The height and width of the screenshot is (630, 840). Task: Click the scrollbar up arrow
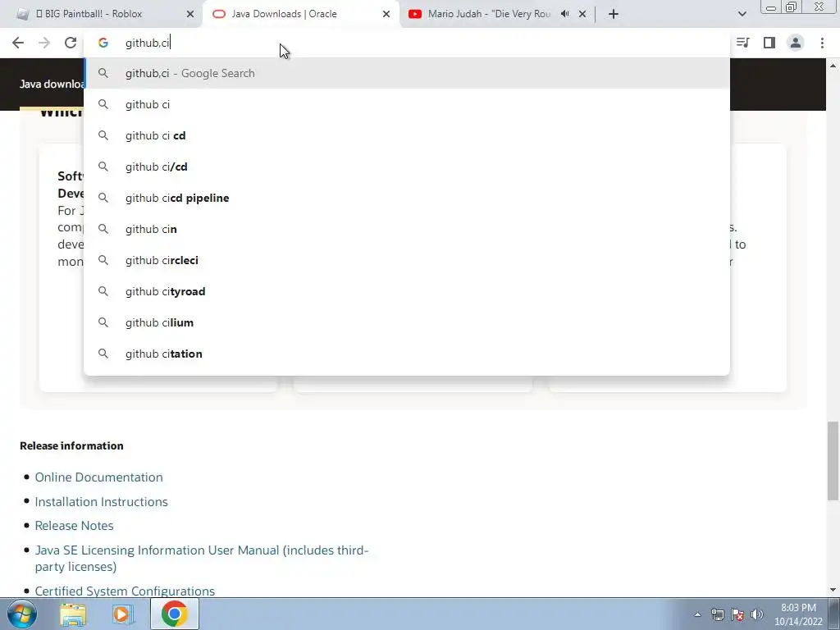[x=833, y=66]
